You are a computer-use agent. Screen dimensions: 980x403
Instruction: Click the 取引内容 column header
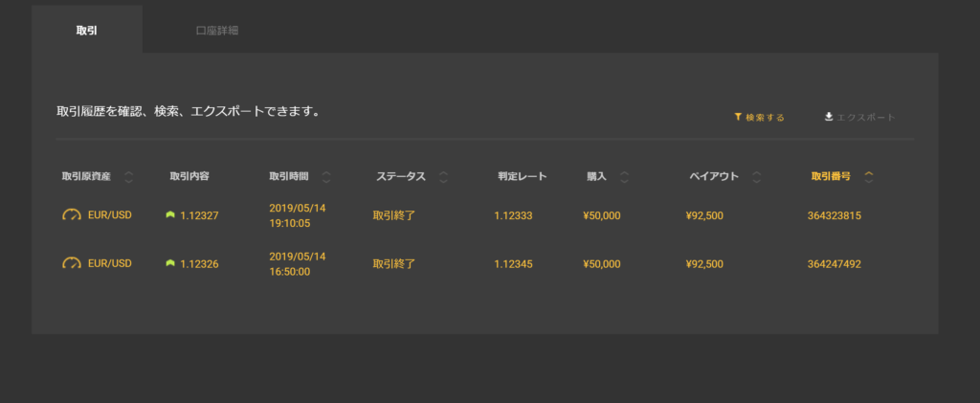(x=189, y=176)
